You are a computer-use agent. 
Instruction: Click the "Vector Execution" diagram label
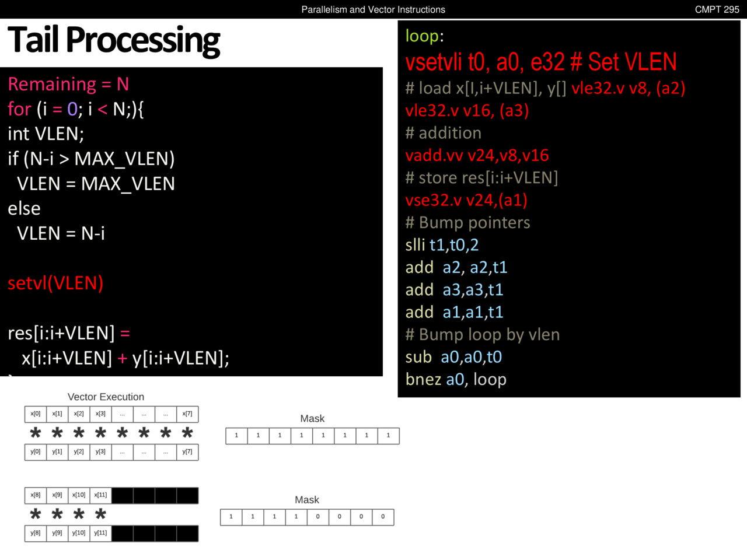click(x=106, y=397)
